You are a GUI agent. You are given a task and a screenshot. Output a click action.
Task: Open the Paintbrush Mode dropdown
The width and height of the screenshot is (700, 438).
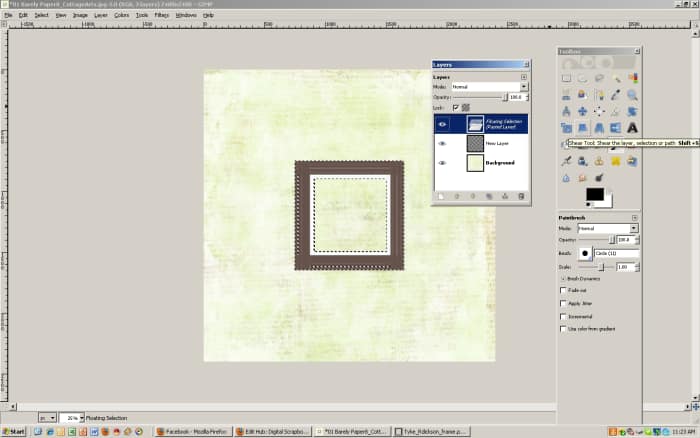[608, 228]
